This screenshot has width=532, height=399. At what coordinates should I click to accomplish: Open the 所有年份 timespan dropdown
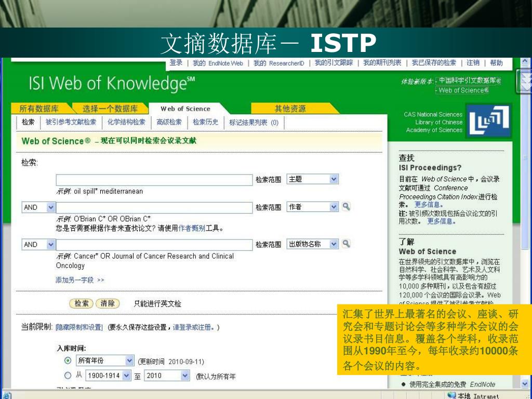pyautogui.click(x=129, y=361)
